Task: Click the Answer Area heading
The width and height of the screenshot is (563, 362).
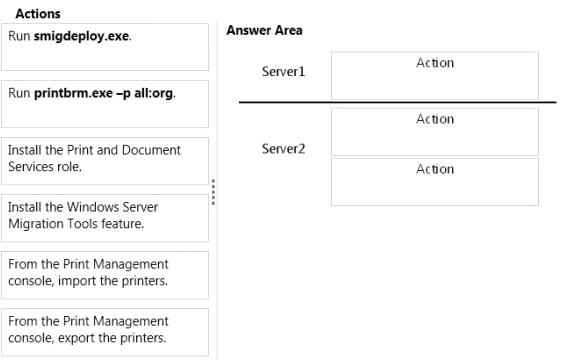Action: [x=264, y=30]
